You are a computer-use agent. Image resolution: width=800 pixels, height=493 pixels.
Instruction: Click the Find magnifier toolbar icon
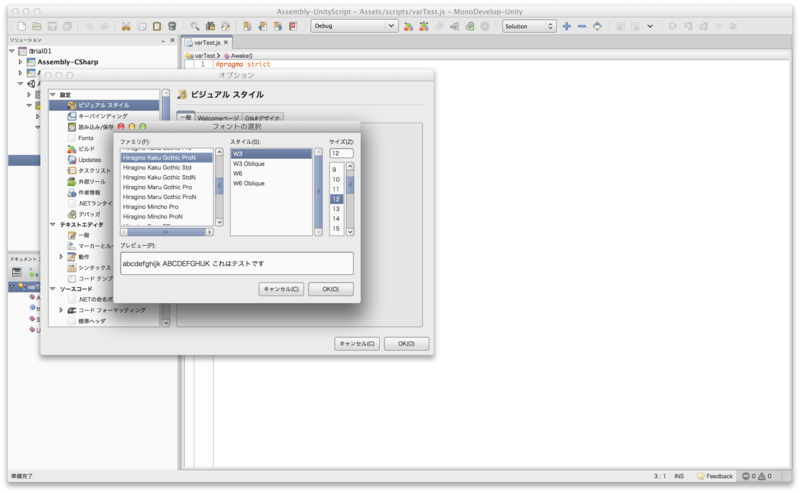click(195, 26)
